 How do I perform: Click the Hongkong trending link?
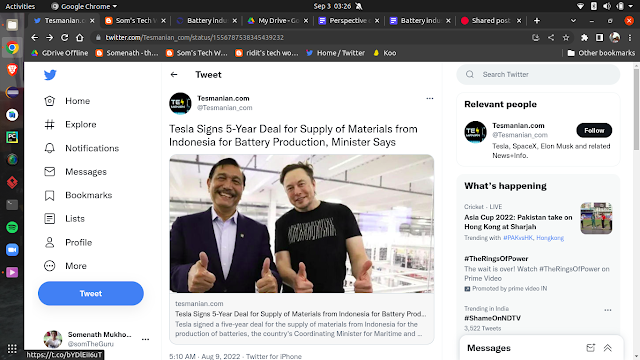click(x=550, y=238)
